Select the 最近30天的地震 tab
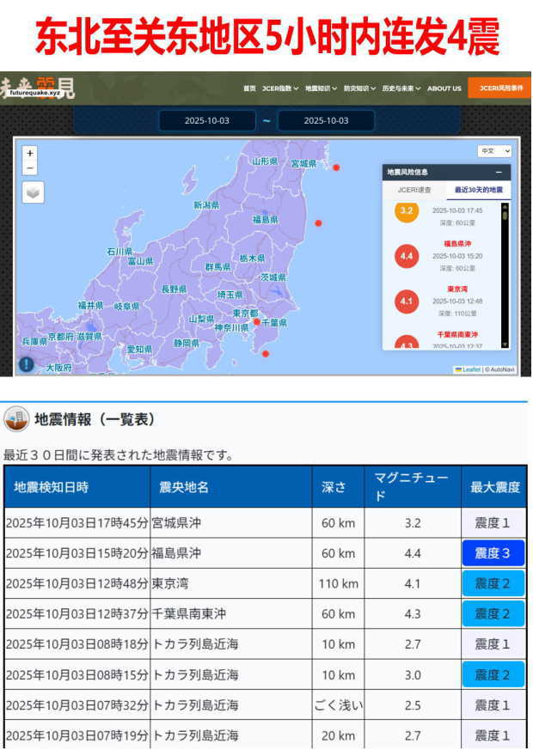 pyautogui.click(x=479, y=190)
